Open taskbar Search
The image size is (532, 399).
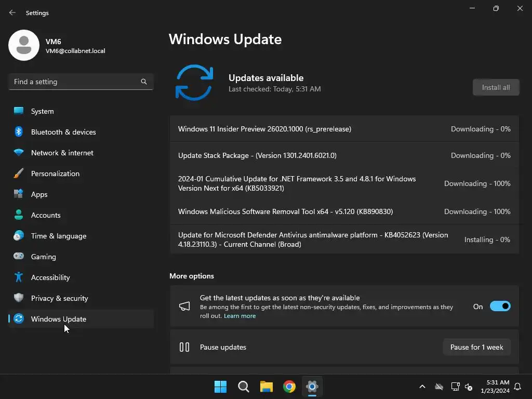tap(244, 387)
